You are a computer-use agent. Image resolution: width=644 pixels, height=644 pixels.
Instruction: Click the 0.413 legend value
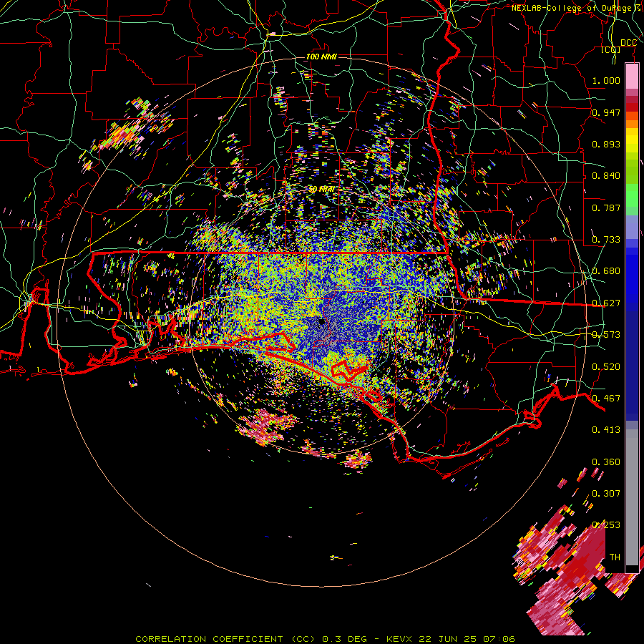[x=606, y=430]
